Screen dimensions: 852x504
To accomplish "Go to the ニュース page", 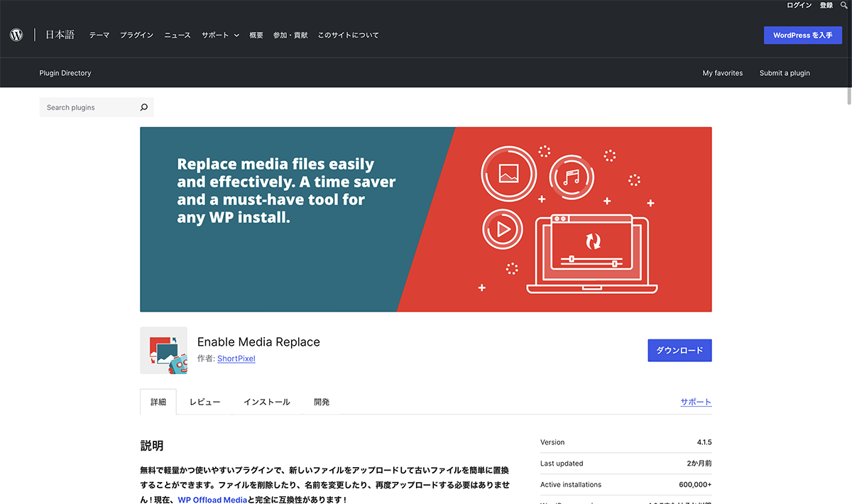I will (x=177, y=35).
